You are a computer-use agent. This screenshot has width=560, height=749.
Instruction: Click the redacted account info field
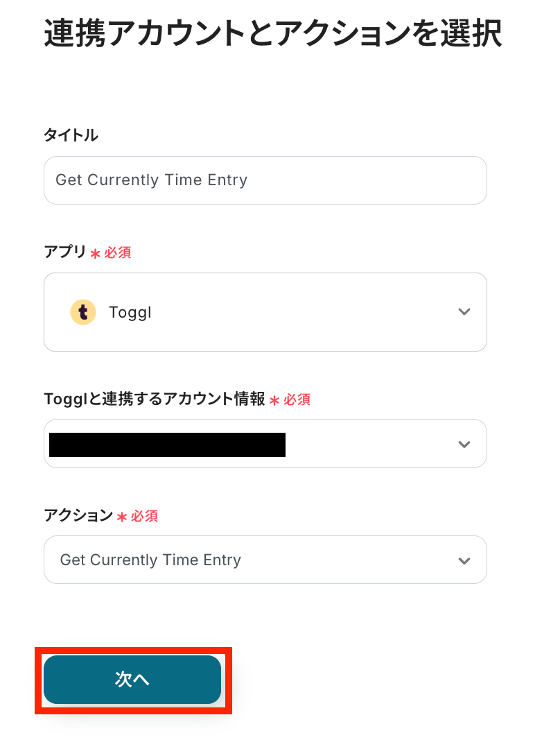coord(168,445)
